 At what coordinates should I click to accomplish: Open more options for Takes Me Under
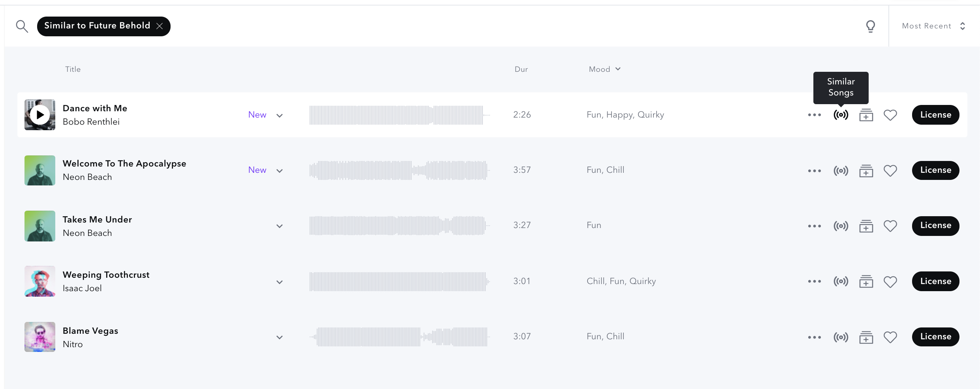[x=814, y=226]
